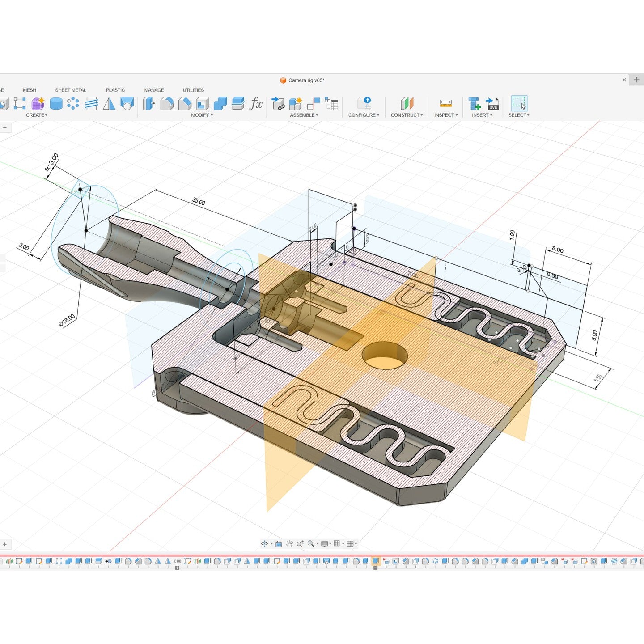Click the highlighted feature in the design timeline
This screenshot has height=644, width=644.
coord(375,560)
